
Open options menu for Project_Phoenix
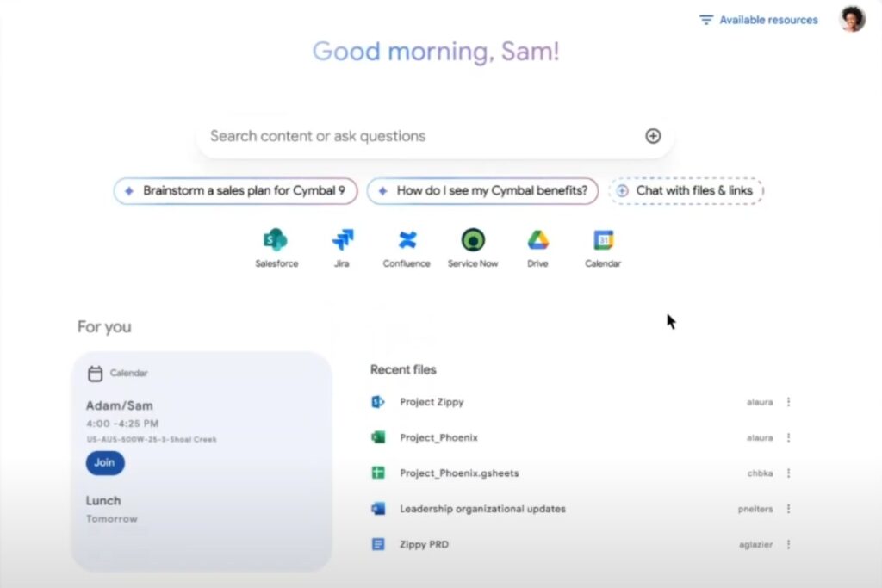[789, 437]
